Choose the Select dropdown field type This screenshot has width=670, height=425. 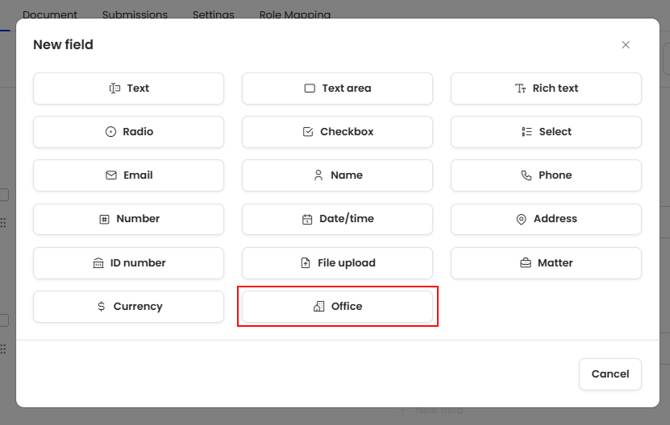[x=546, y=132]
